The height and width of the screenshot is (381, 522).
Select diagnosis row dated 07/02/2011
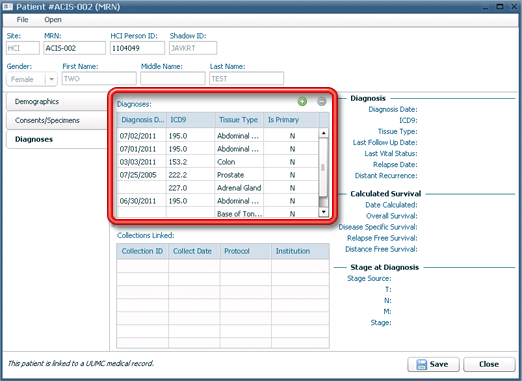tap(217, 136)
